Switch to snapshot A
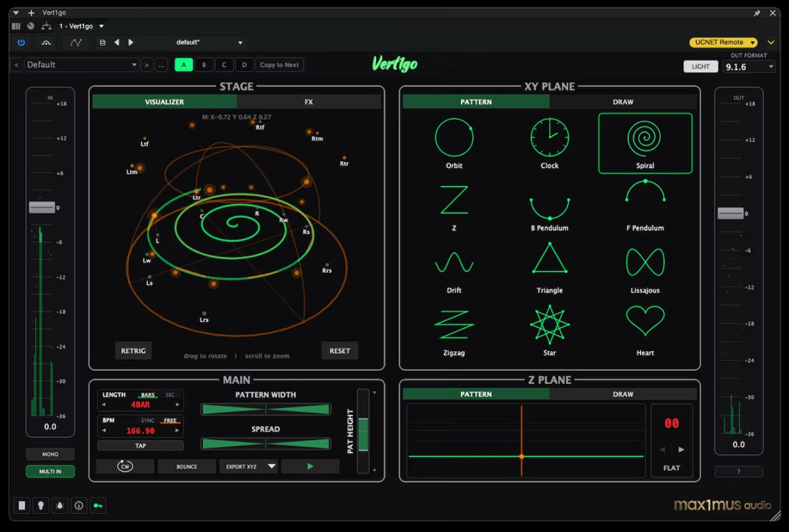789x532 pixels. point(183,64)
